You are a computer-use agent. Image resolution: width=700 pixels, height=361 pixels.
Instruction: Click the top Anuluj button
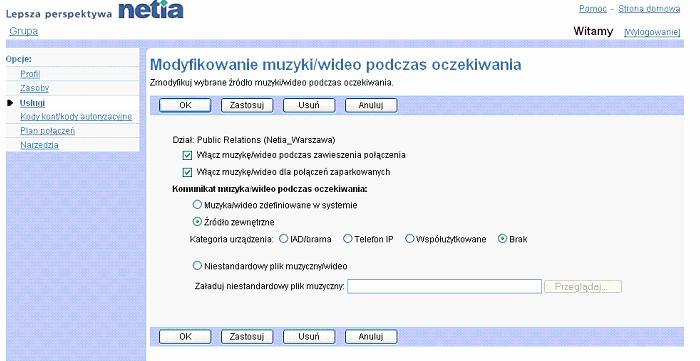pos(371,105)
